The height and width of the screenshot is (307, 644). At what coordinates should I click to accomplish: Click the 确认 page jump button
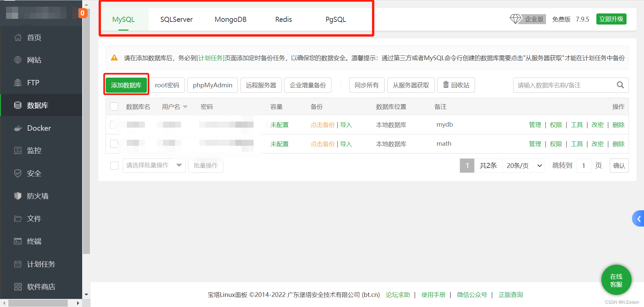click(619, 166)
